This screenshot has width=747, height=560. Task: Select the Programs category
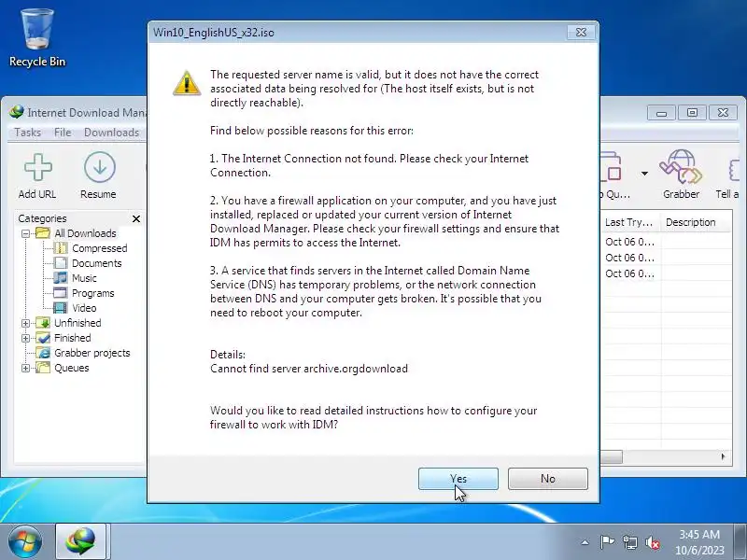(x=92, y=293)
